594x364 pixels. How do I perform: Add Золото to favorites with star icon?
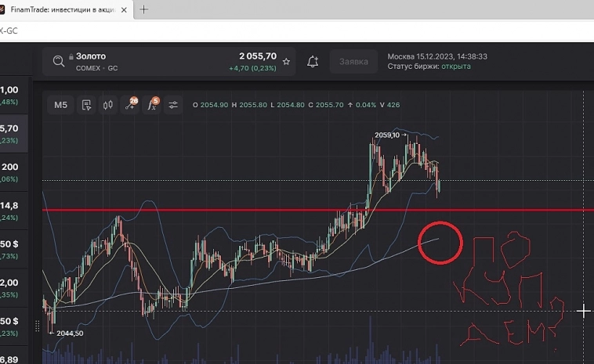coord(286,61)
